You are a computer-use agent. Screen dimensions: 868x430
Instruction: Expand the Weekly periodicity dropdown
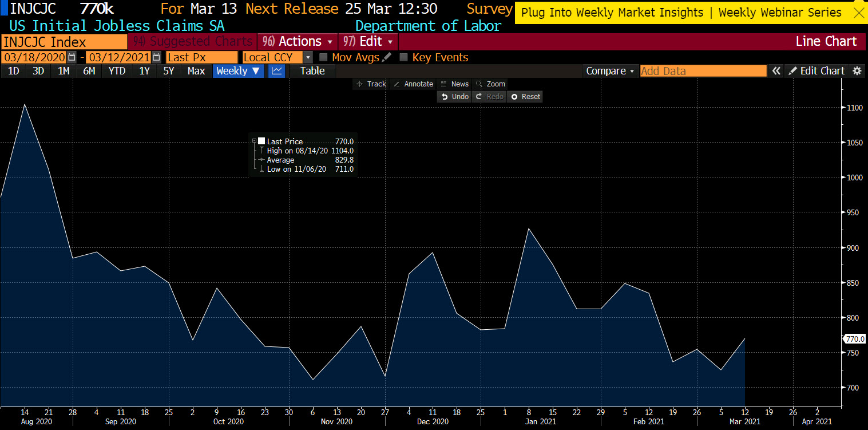coord(238,71)
